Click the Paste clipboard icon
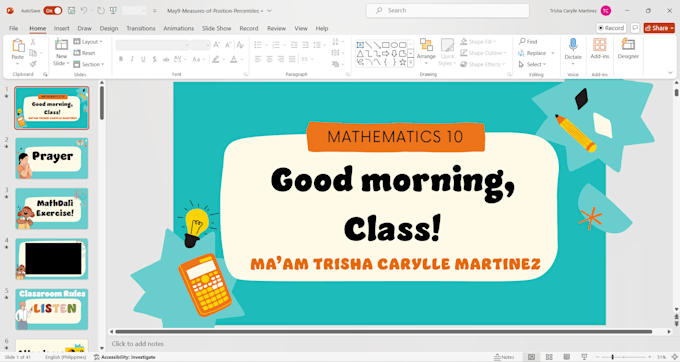Image resolution: width=680 pixels, height=362 pixels. pos(18,45)
